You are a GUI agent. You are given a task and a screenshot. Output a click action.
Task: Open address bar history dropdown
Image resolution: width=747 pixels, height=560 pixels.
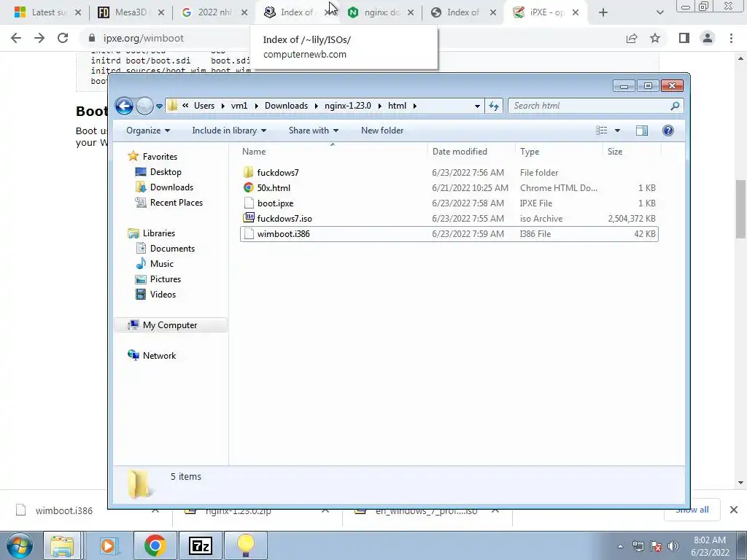477,106
